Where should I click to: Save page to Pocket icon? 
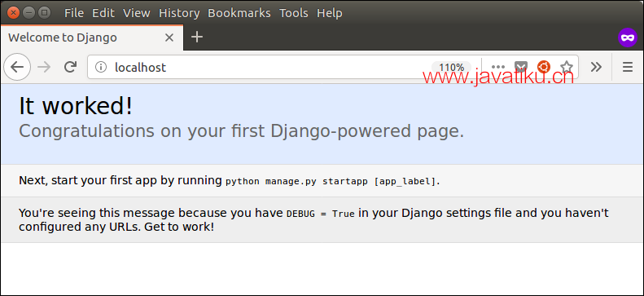click(521, 67)
